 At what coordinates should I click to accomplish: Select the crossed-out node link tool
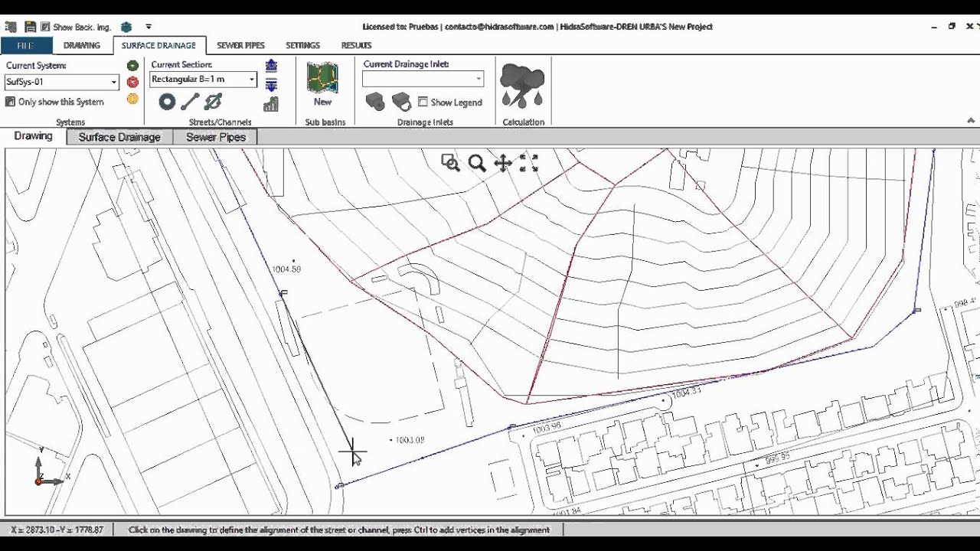[x=213, y=102]
